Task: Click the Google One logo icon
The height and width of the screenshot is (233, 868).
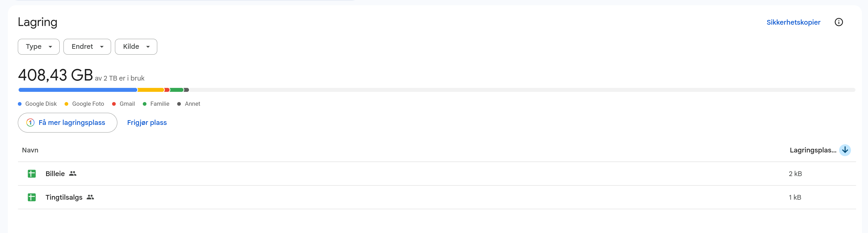Action: tap(30, 123)
